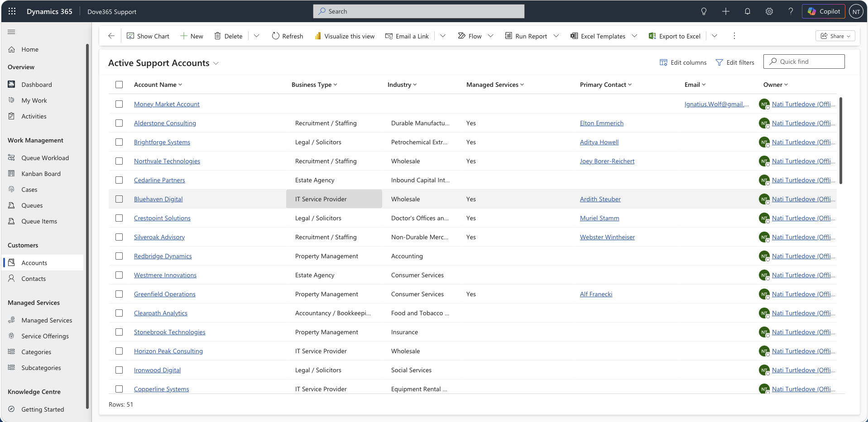Click Export to Excel
The image size is (868, 422).
coord(675,36)
